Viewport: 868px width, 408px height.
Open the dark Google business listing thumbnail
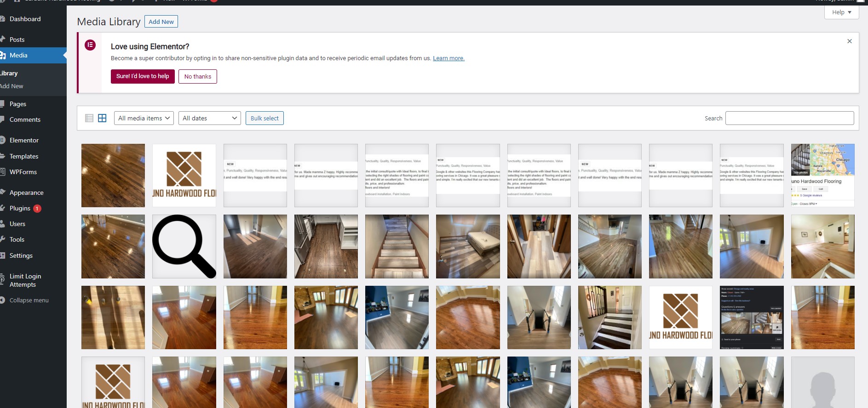pyautogui.click(x=752, y=317)
